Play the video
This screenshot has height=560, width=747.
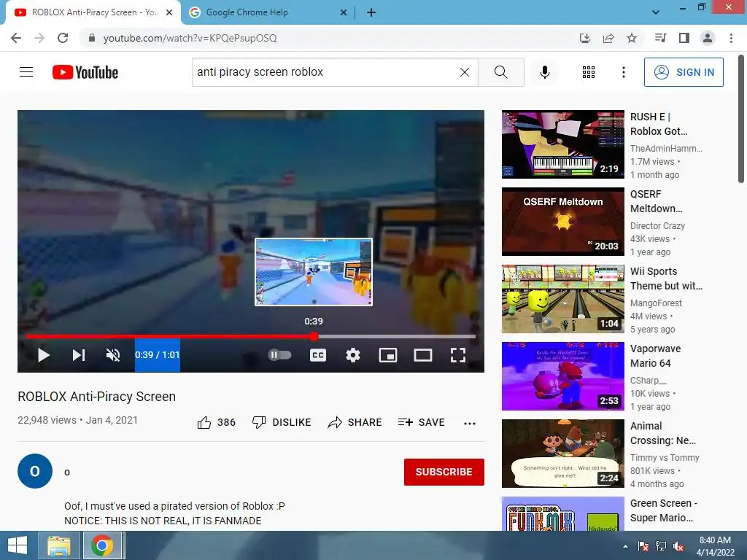43,355
